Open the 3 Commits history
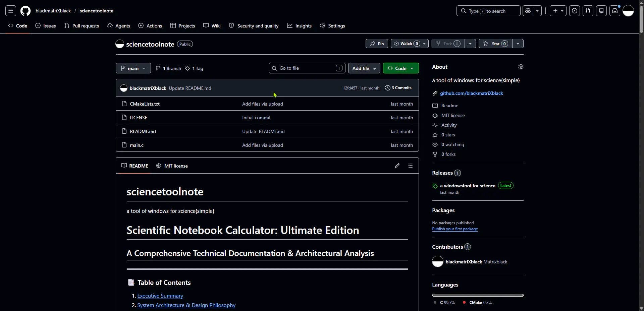The image size is (644, 311). coord(398,88)
